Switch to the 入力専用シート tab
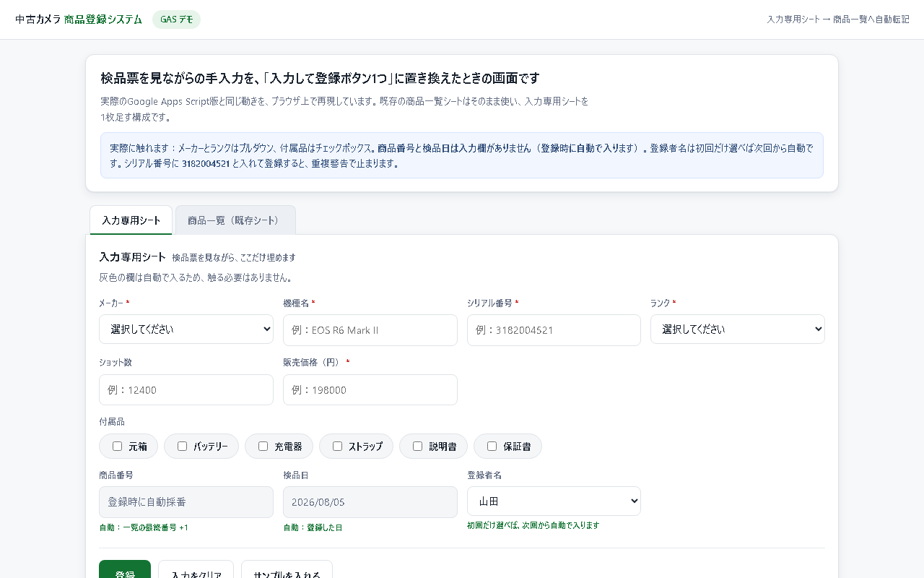Image resolution: width=924 pixels, height=578 pixels. click(x=131, y=220)
